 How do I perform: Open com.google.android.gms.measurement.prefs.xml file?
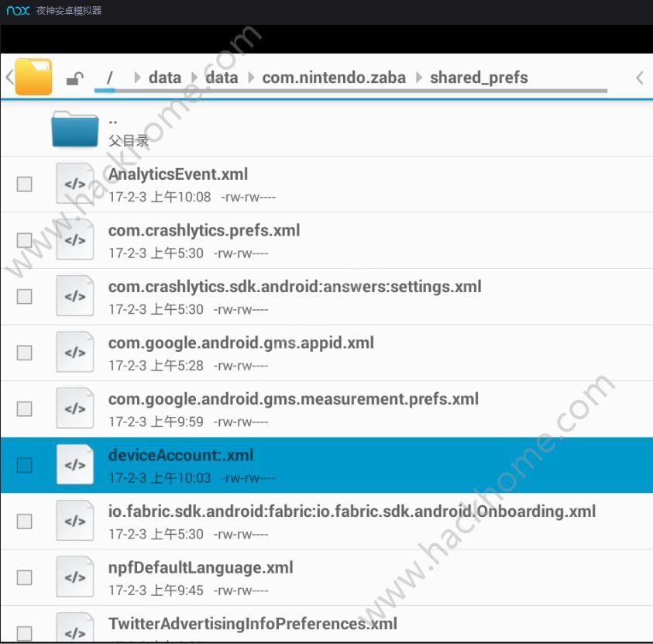click(293, 399)
